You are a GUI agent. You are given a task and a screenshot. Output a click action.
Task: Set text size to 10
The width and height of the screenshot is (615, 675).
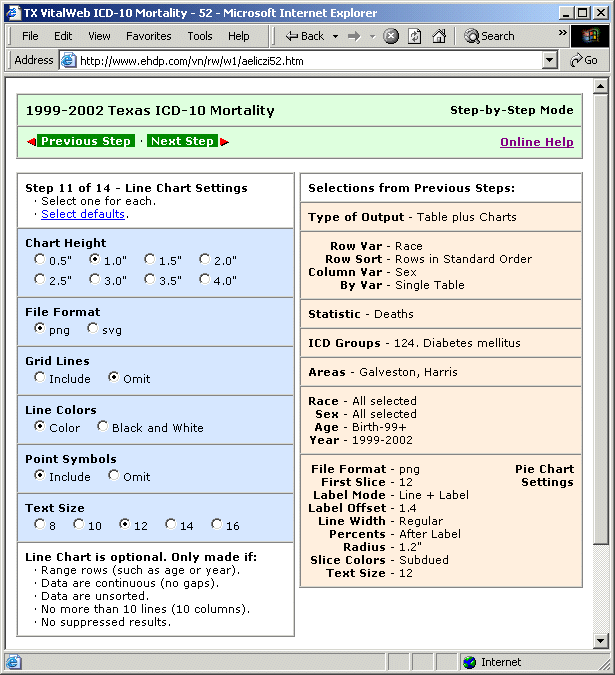(x=78, y=524)
